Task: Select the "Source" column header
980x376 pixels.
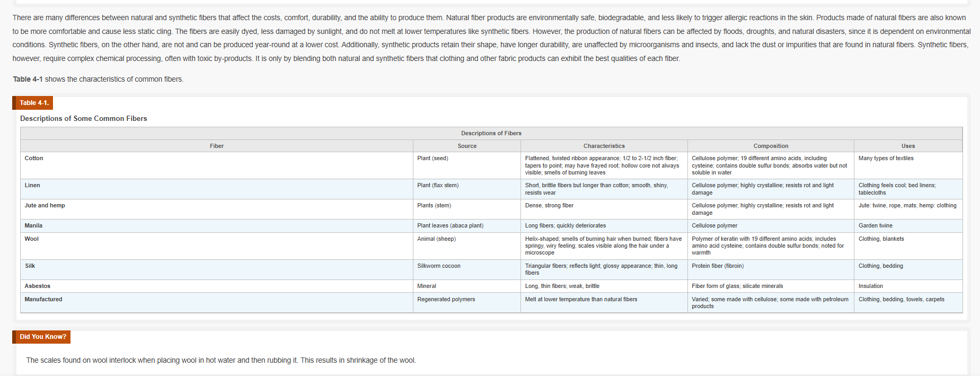Action: [x=467, y=146]
